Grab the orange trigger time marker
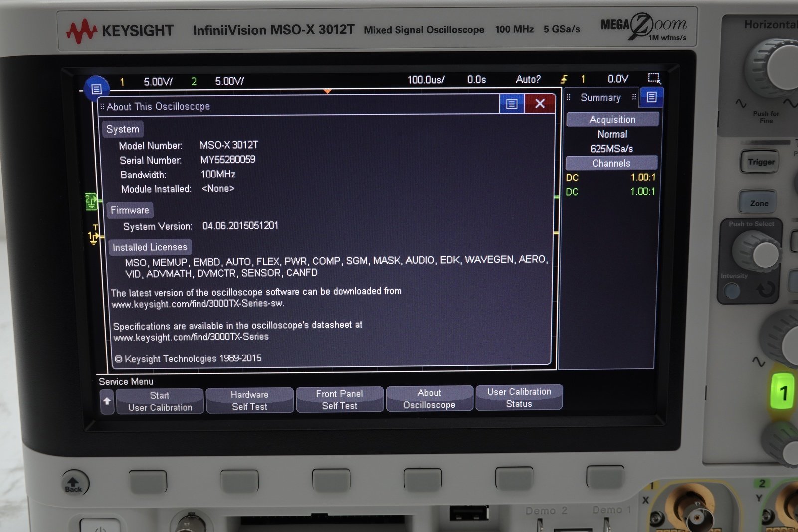This screenshot has height=532, width=798. pos(327,91)
